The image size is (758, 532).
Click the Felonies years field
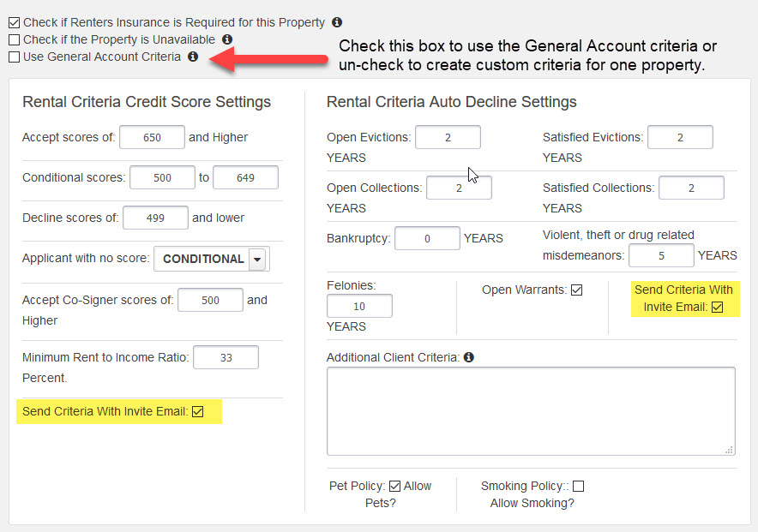tap(359, 306)
